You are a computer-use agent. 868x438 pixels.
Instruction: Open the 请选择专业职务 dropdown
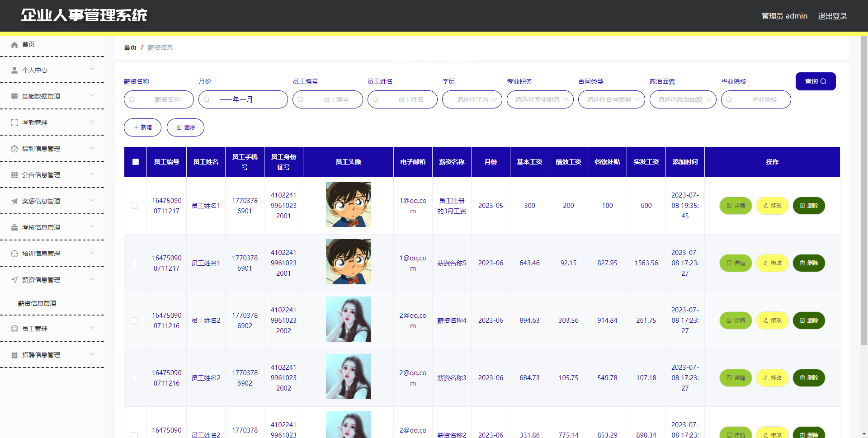click(x=540, y=99)
